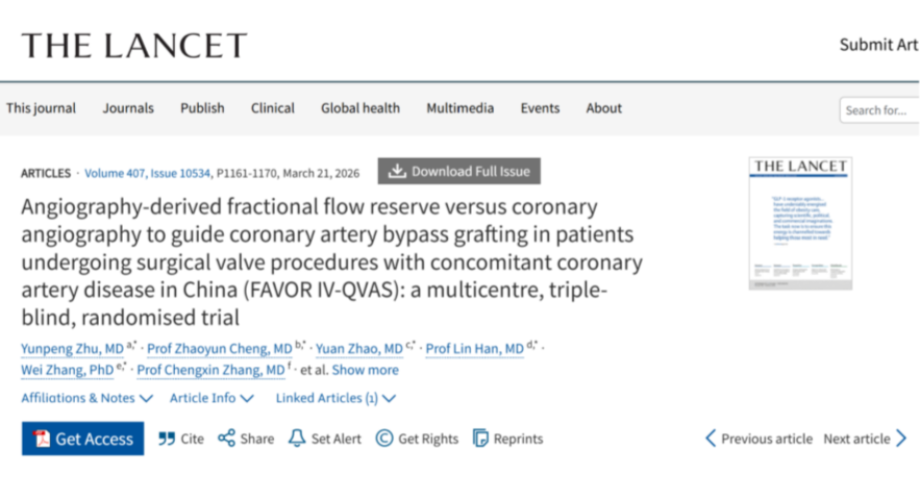Image resolution: width=920 pixels, height=500 pixels.
Task: Click Show more authors link
Action: tap(365, 370)
